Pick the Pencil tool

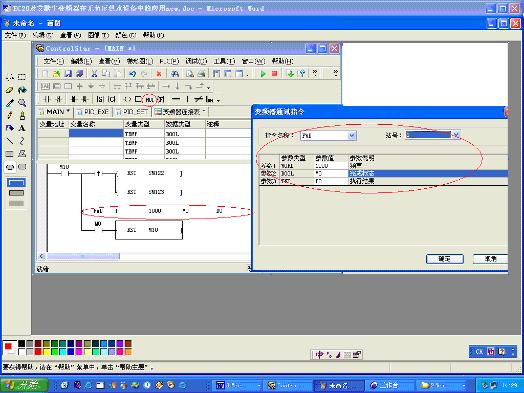[10, 116]
